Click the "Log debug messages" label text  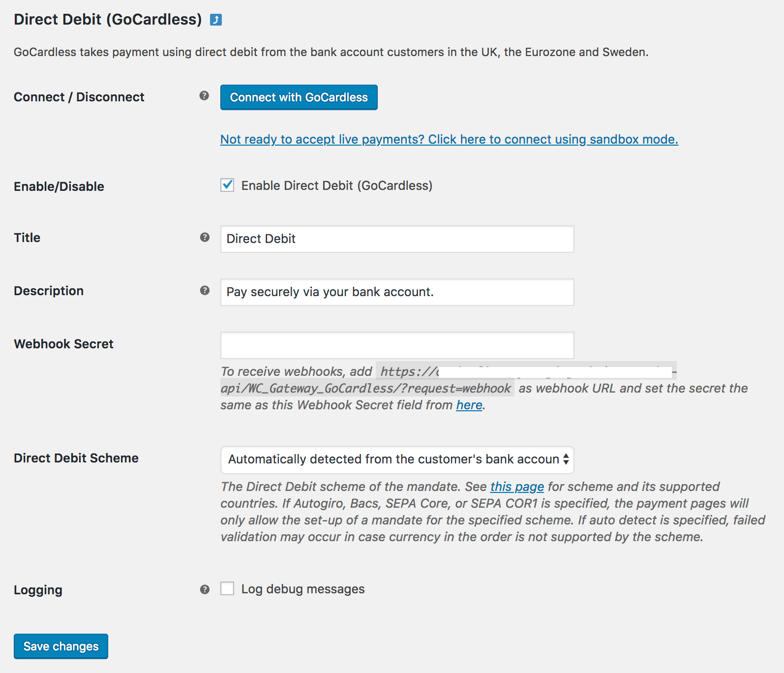point(303,589)
